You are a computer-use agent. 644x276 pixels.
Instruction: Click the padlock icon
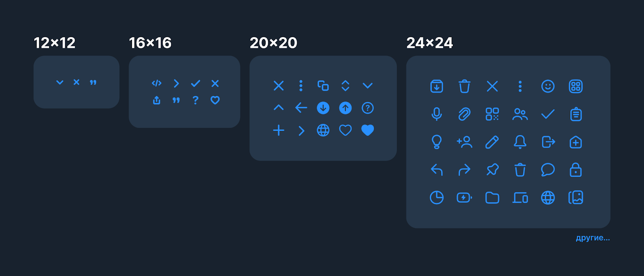pyautogui.click(x=576, y=170)
